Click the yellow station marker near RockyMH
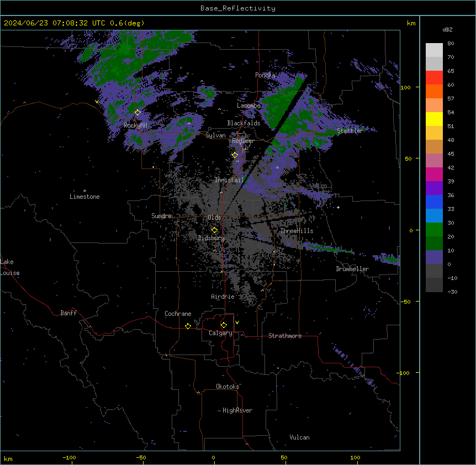476x465 pixels. tap(137, 113)
